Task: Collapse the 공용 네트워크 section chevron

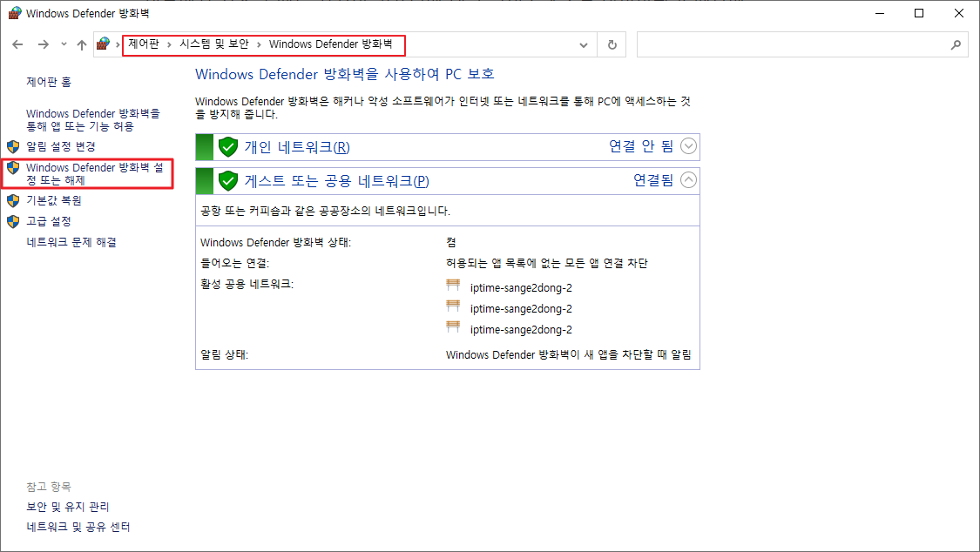Action: [x=688, y=180]
